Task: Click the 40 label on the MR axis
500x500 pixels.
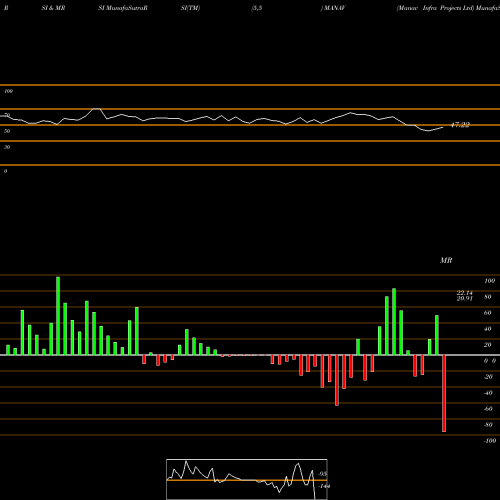Action: click(x=488, y=329)
